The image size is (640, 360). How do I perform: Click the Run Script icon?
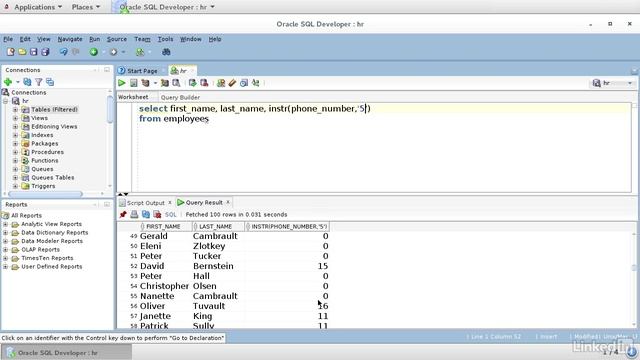[x=133, y=83]
